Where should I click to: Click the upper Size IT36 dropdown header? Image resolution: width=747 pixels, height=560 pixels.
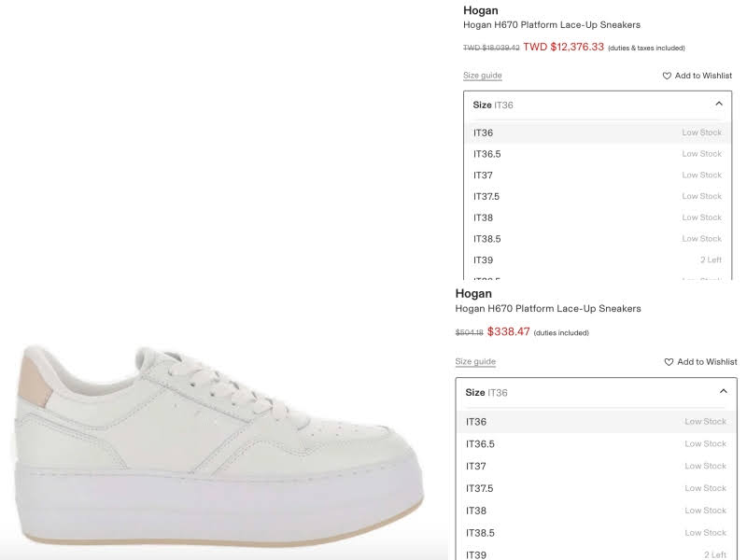coord(598,105)
